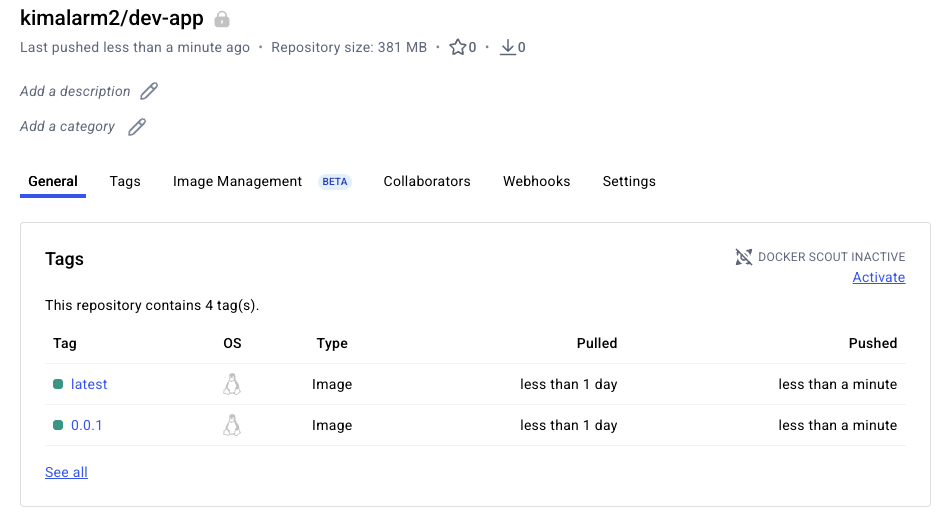
Task: Click the 'Last pushed less than a minute ago' text
Action: (135, 47)
